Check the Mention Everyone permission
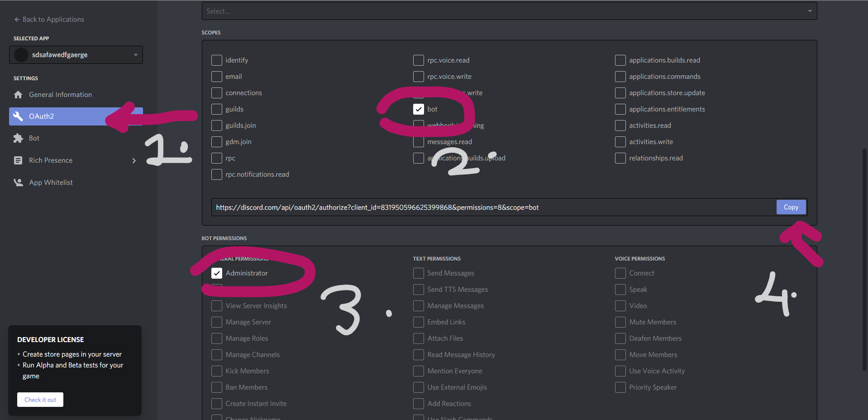Screen dimensions: 868x420 419,371
